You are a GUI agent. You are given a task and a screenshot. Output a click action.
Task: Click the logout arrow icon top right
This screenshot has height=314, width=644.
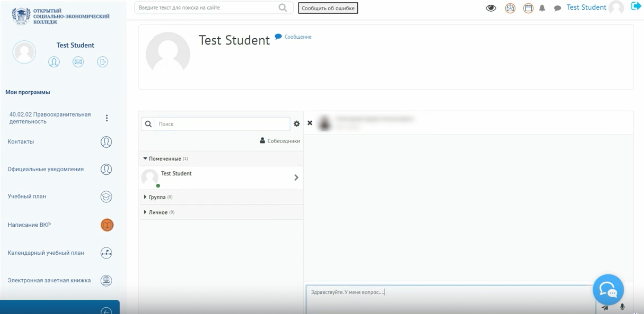[636, 6]
